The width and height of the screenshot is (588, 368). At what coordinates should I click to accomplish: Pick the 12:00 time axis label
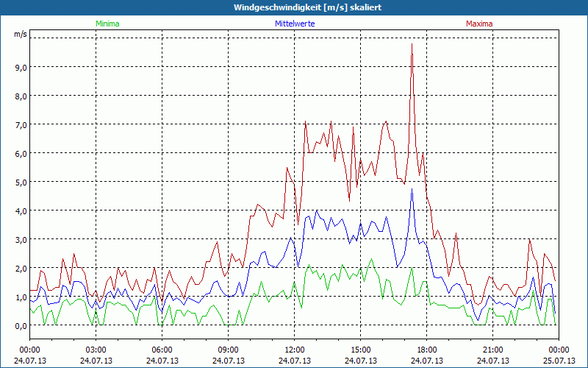pyautogui.click(x=295, y=350)
